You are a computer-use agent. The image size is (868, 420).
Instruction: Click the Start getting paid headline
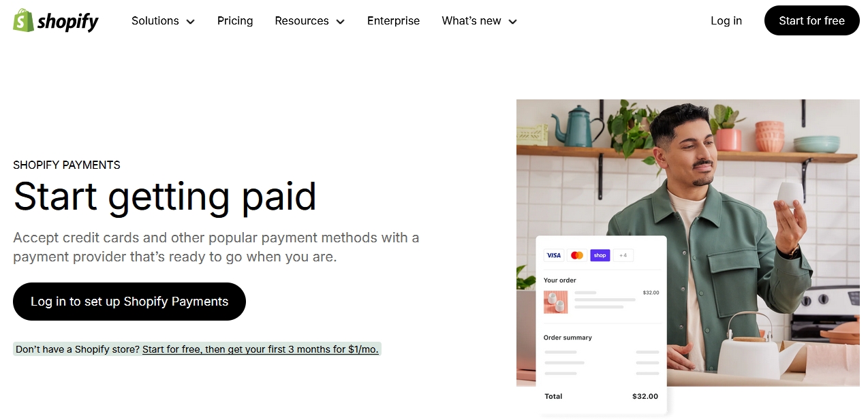point(165,197)
